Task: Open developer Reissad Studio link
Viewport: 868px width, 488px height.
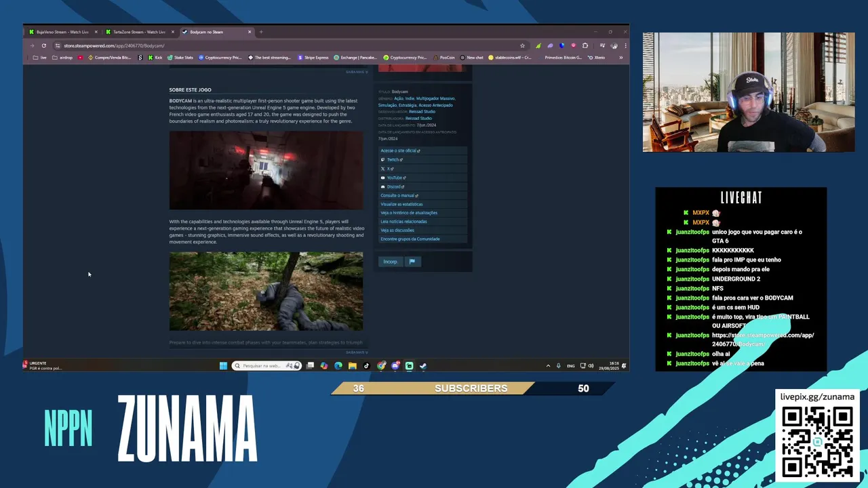Action: tap(422, 111)
